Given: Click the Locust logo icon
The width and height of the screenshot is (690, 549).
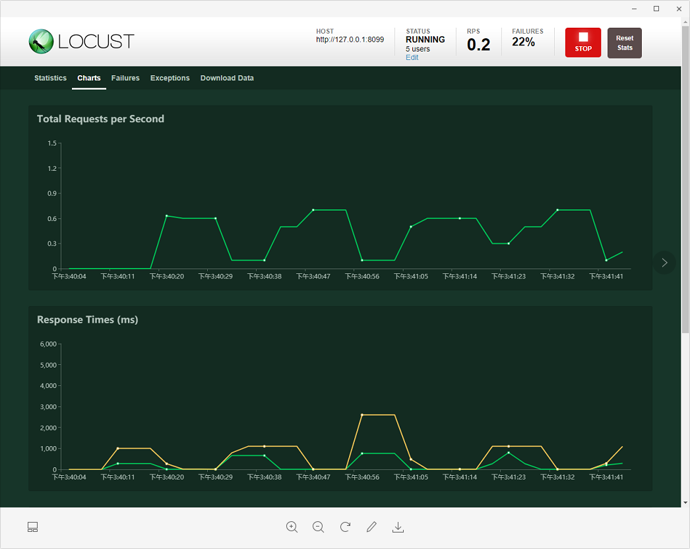Looking at the screenshot, I should coord(41,42).
